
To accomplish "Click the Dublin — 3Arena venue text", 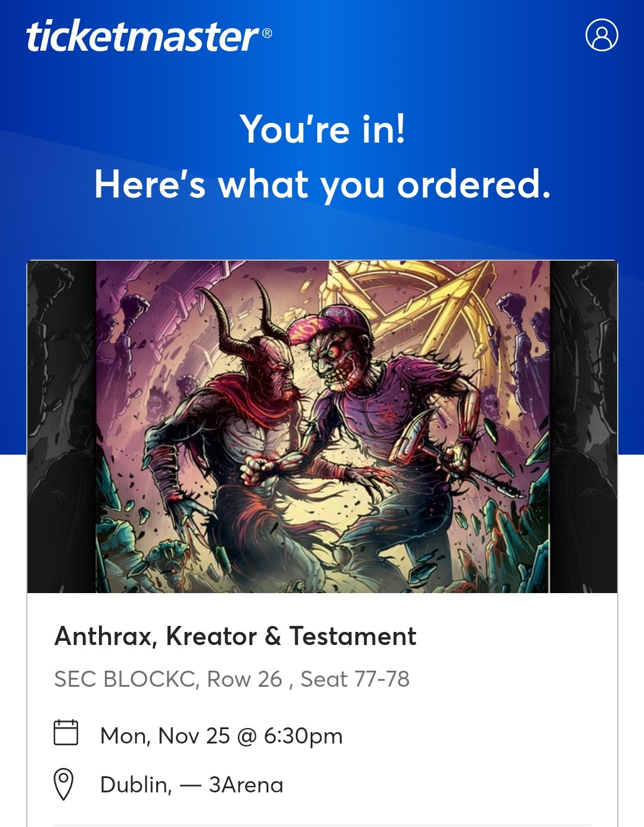I will (x=191, y=785).
